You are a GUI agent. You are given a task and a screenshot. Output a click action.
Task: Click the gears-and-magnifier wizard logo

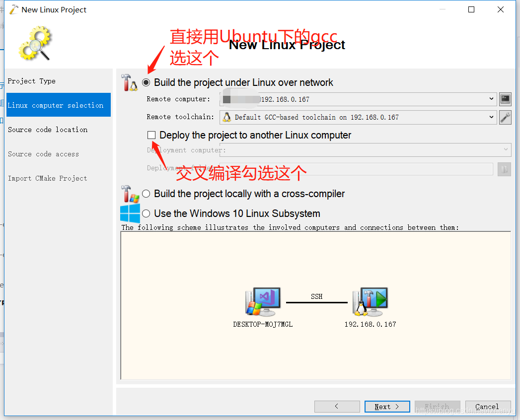35,43
